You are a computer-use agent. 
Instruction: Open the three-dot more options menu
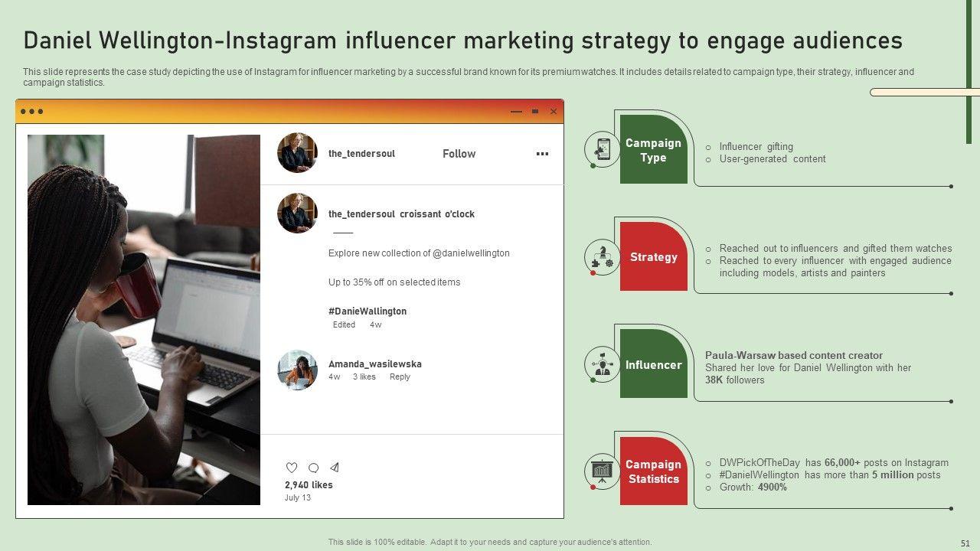542,154
